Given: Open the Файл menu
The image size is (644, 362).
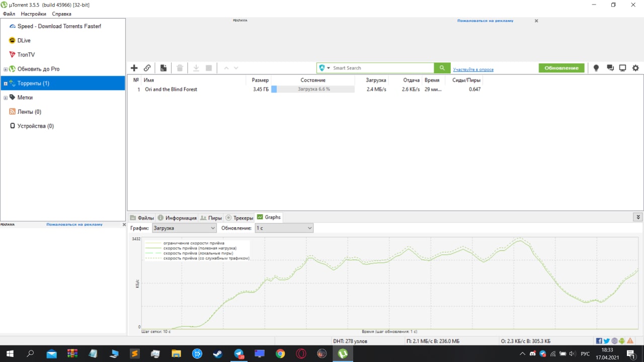Looking at the screenshot, I should (x=9, y=14).
